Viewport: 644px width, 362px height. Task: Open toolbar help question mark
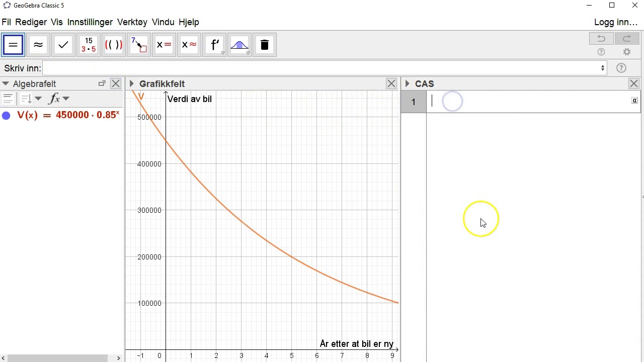tap(601, 52)
